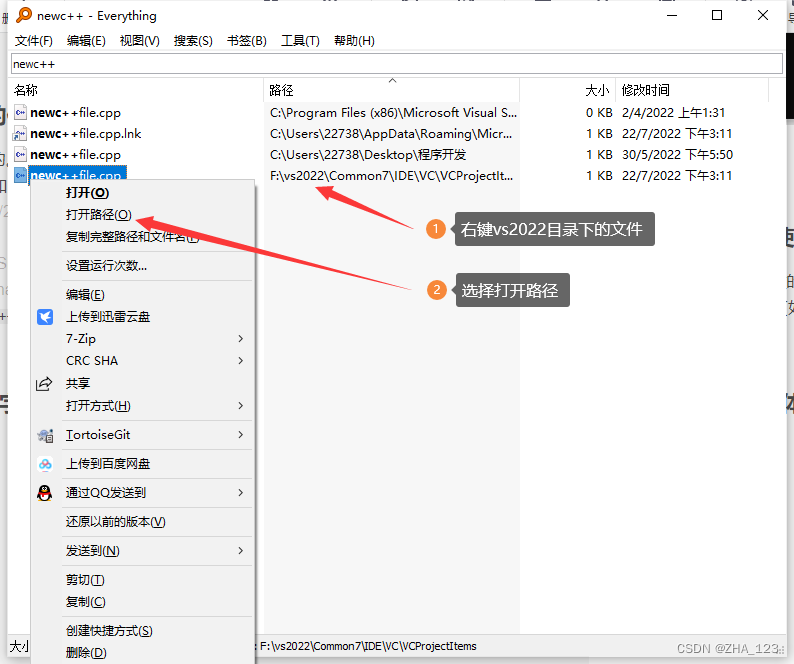The height and width of the screenshot is (664, 794).
Task: Click the 2/4/2022 上午1:31 date cell
Action: pos(673,113)
